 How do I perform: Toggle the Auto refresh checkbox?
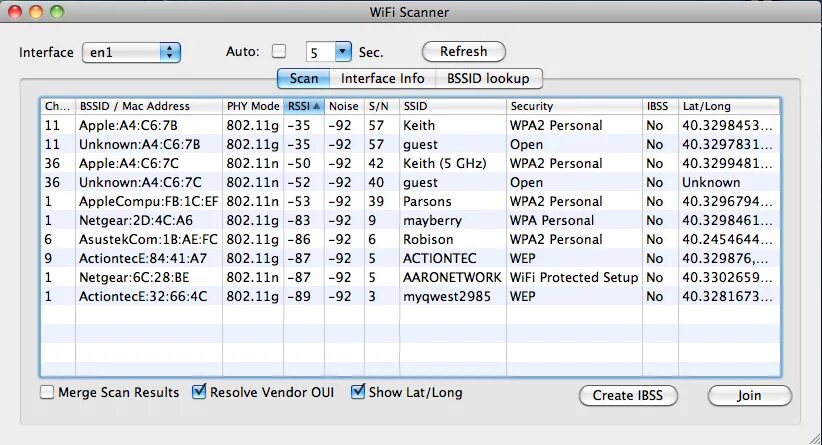(x=279, y=51)
